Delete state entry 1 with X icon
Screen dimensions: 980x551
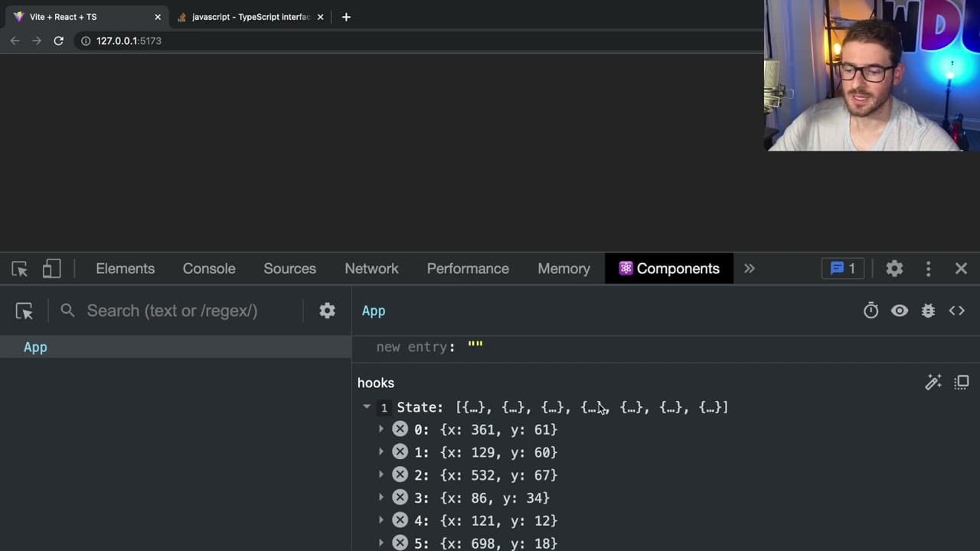pyautogui.click(x=400, y=452)
